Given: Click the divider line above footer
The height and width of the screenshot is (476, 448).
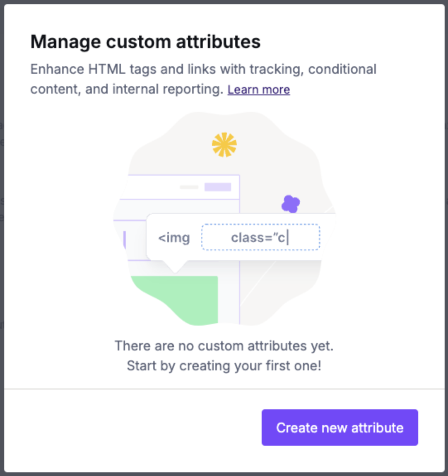Looking at the screenshot, I should pos(224,389).
